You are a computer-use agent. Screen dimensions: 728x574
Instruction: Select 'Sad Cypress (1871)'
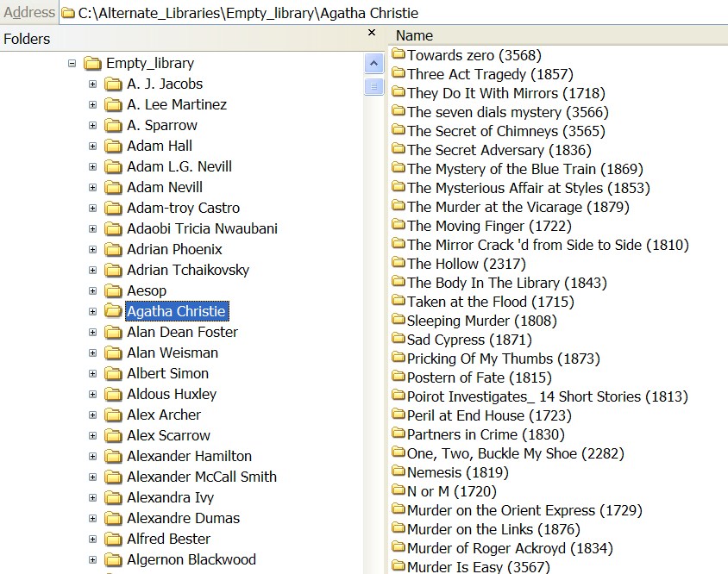coord(469,340)
